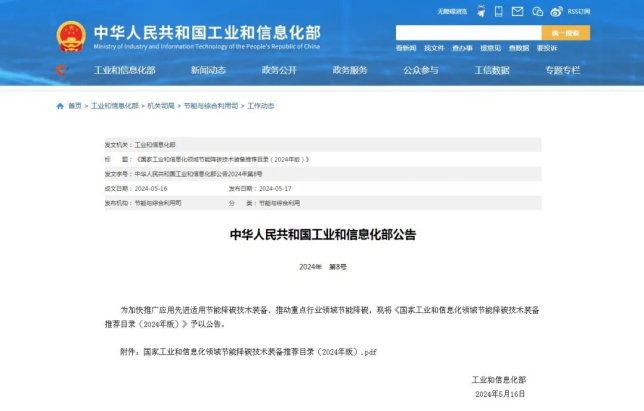This screenshot has width=644, height=411.
Task: Click the RSS订阅 link
Action: point(579,12)
